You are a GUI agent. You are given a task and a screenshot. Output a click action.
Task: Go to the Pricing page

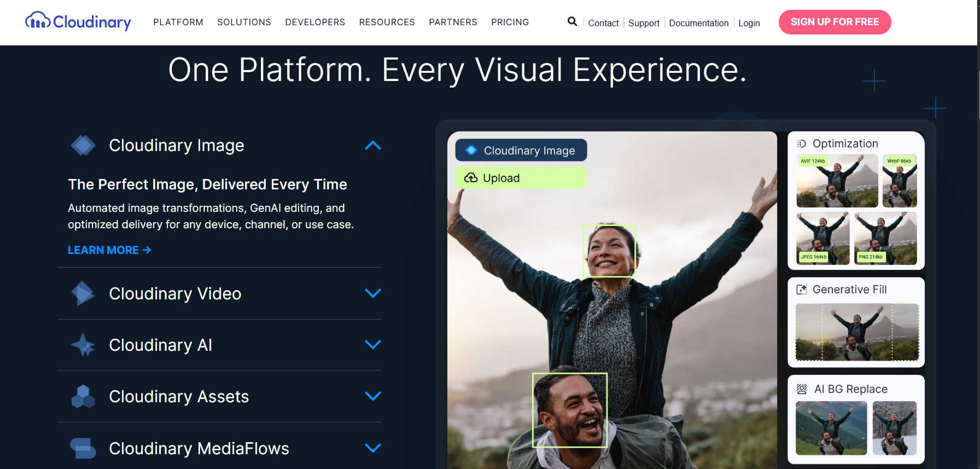[510, 22]
